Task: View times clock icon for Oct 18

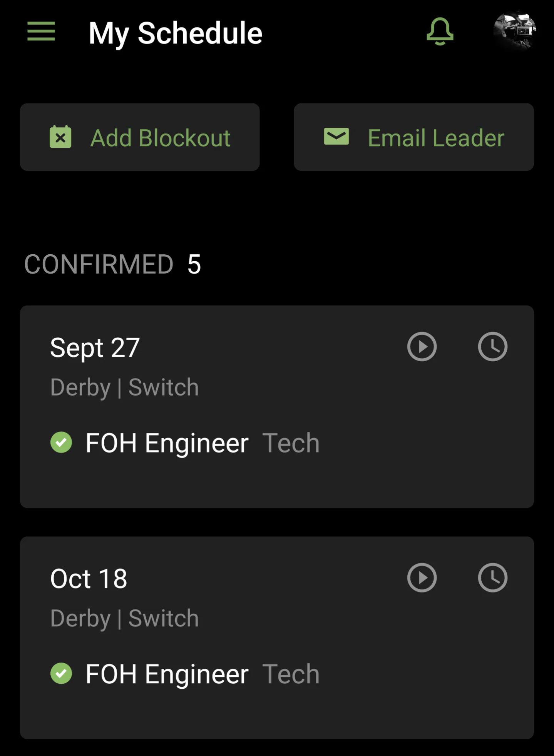Action: click(492, 578)
